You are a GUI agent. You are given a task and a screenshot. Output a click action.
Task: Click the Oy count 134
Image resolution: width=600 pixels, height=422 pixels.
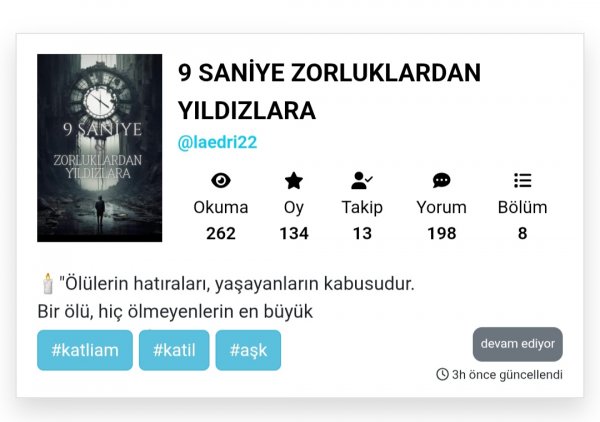[x=294, y=233]
